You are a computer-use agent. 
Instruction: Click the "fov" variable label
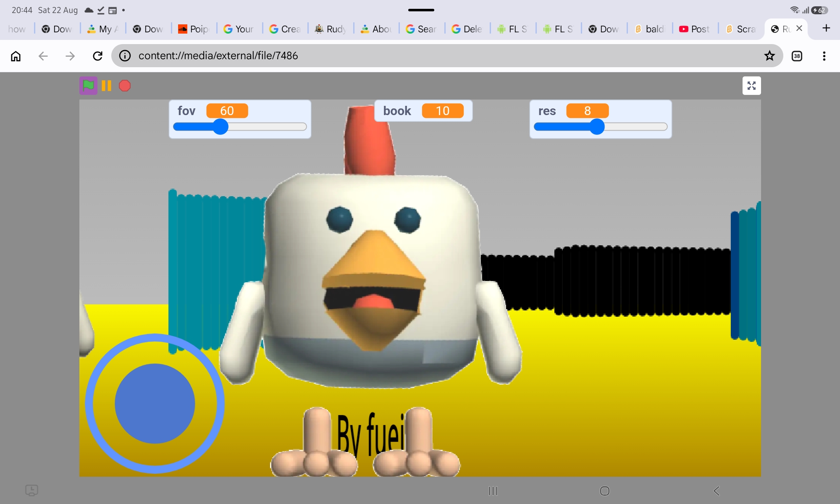[186, 111]
